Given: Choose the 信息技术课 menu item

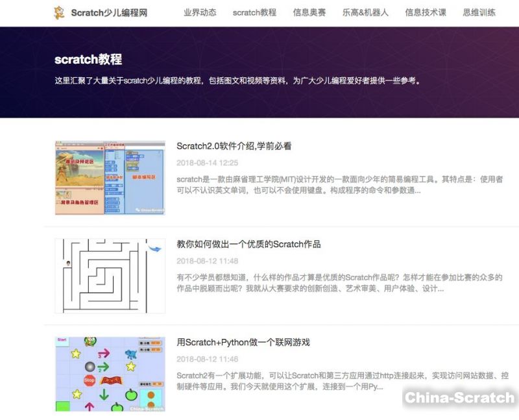Looking at the screenshot, I should click(x=426, y=12).
